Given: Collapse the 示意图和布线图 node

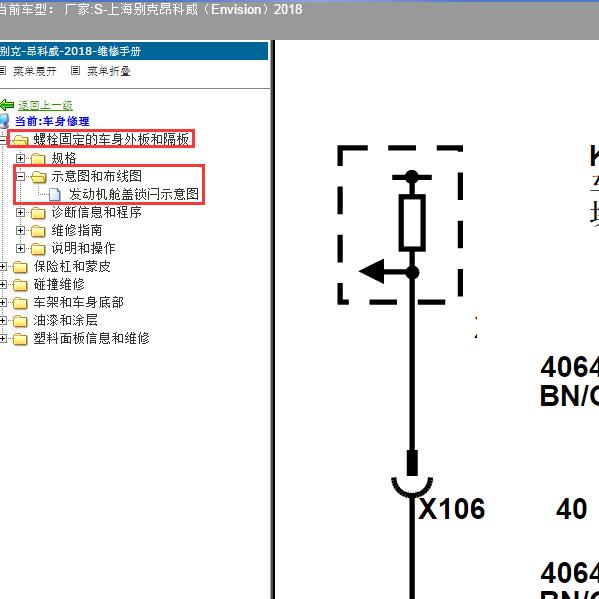Looking at the screenshot, I should pyautogui.click(x=21, y=176).
